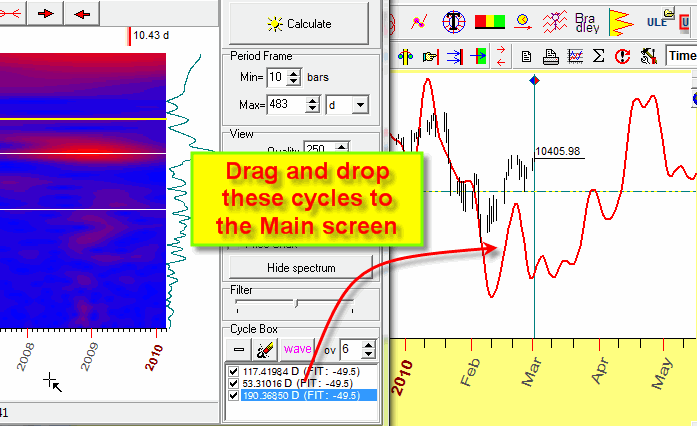Screen dimensions: 697x426
Task: Increase the Min bars stepper value
Action: pyautogui.click(x=293, y=73)
